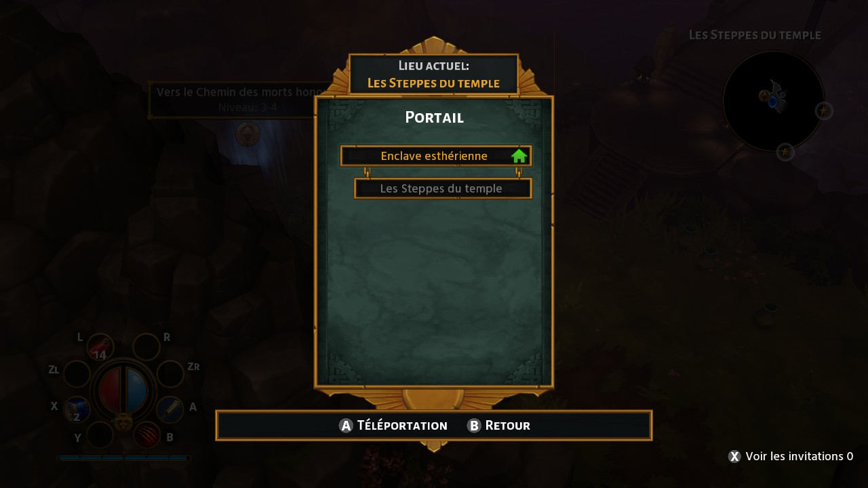Click the B Retour button
The image size is (868, 488).
point(499,426)
